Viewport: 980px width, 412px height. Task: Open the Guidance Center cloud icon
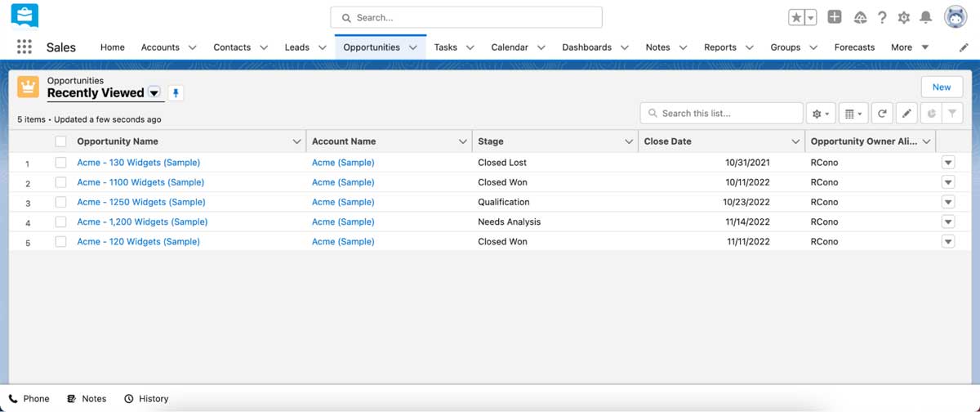click(860, 17)
